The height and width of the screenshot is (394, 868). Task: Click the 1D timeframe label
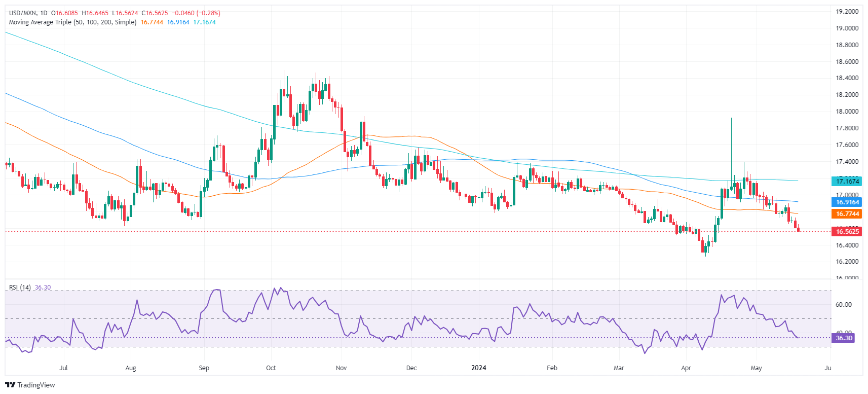pos(43,13)
